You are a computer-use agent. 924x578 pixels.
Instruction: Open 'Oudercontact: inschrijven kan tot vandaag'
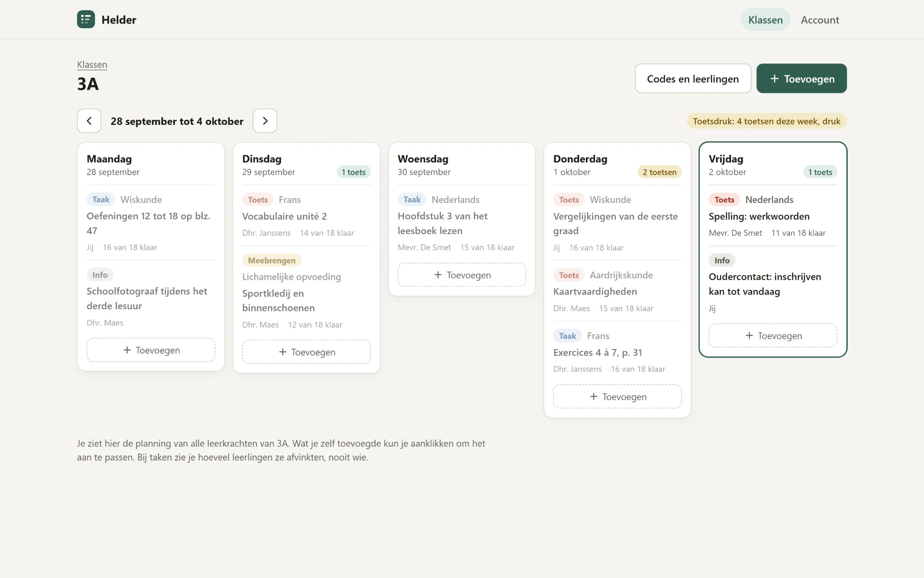pyautogui.click(x=765, y=284)
